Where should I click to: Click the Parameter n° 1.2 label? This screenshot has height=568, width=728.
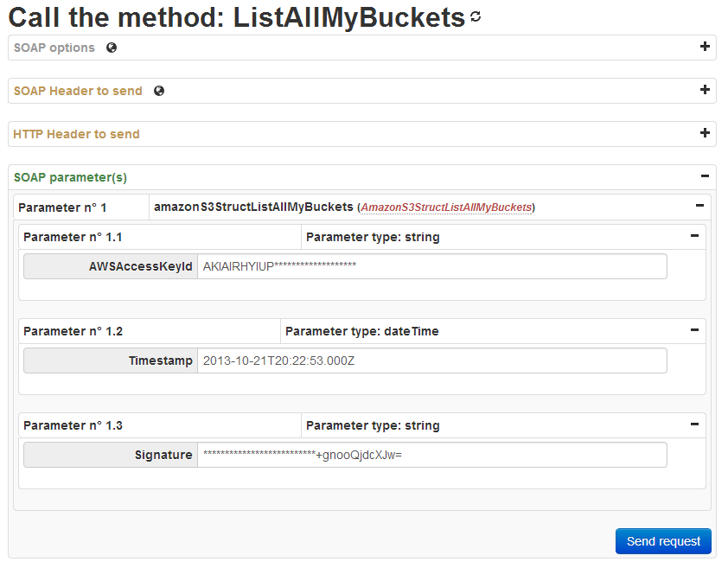click(x=73, y=332)
